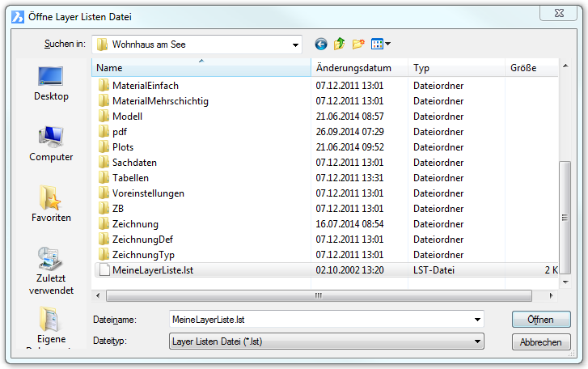Select the MeineLayerListe.lst file
The height and width of the screenshot is (369, 588).
pyautogui.click(x=152, y=270)
